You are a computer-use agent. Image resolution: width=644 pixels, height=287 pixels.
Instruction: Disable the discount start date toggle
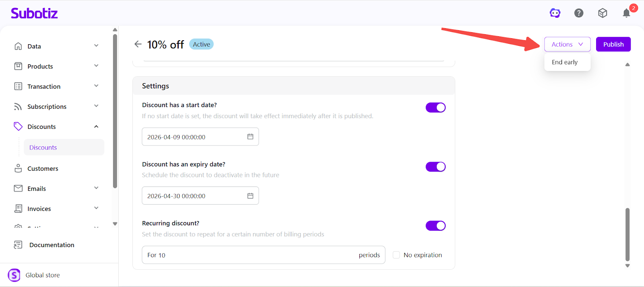(x=436, y=108)
